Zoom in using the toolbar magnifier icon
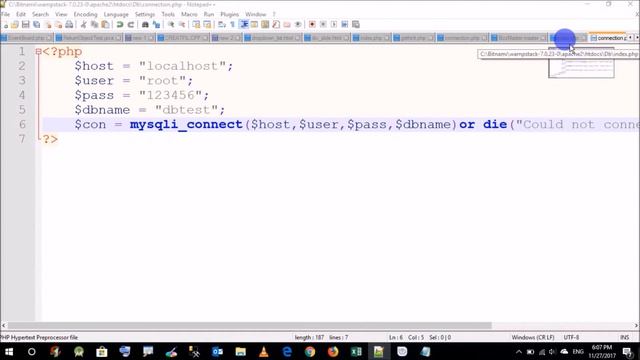This screenshot has height=360, width=640. [x=171, y=24]
